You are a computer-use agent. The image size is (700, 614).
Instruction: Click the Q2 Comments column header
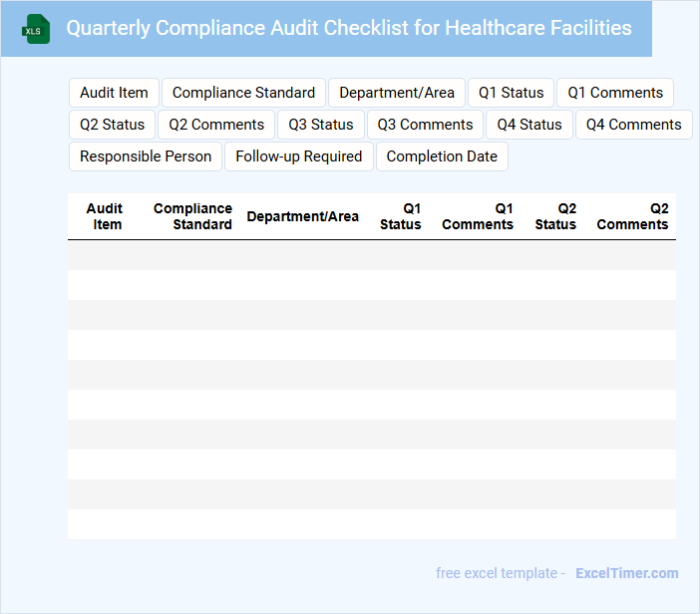(x=632, y=216)
